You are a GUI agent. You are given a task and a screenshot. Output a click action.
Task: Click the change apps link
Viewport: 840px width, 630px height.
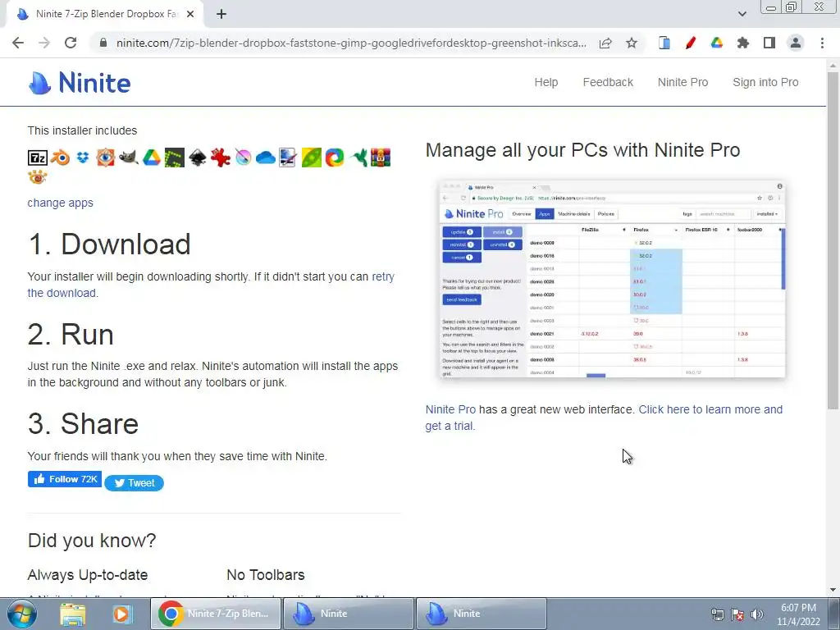(60, 203)
